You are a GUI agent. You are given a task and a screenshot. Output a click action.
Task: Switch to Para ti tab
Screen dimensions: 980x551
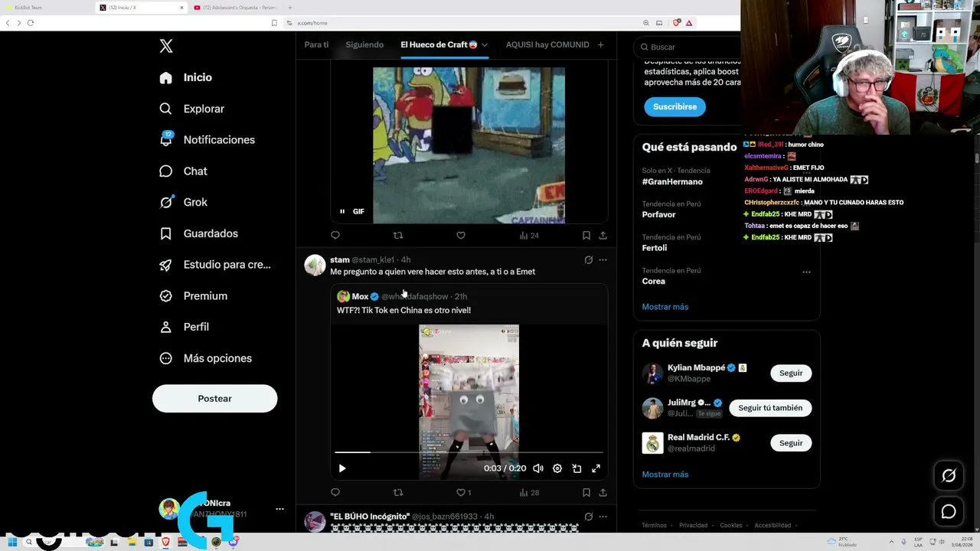316,44
